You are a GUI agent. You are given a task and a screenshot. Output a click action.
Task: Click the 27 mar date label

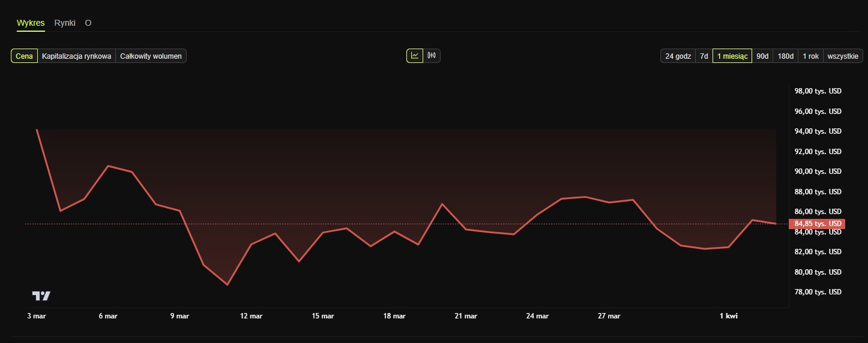[x=609, y=316]
